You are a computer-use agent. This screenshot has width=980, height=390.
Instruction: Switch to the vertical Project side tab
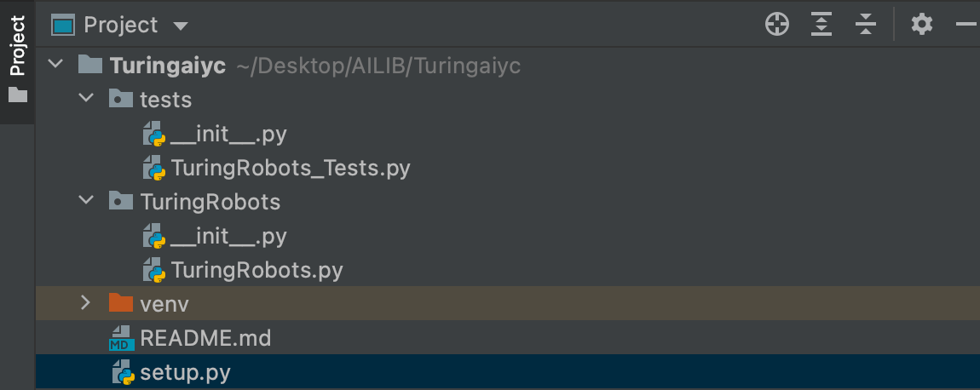pos(17,61)
